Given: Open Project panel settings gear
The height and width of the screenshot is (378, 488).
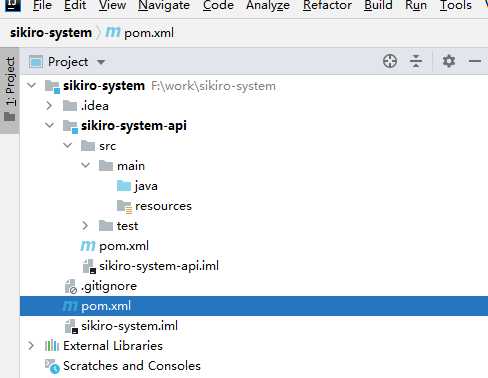Looking at the screenshot, I should 449,61.
